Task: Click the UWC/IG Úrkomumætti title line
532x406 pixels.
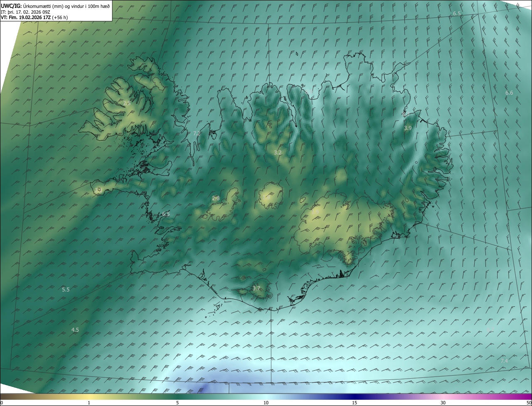Action: pyautogui.click(x=55, y=6)
